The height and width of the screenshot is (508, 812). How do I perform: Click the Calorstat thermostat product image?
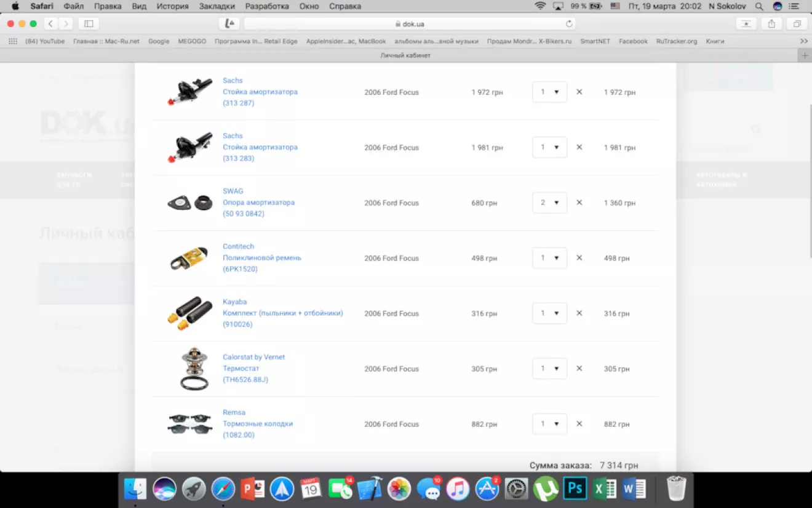point(194,369)
